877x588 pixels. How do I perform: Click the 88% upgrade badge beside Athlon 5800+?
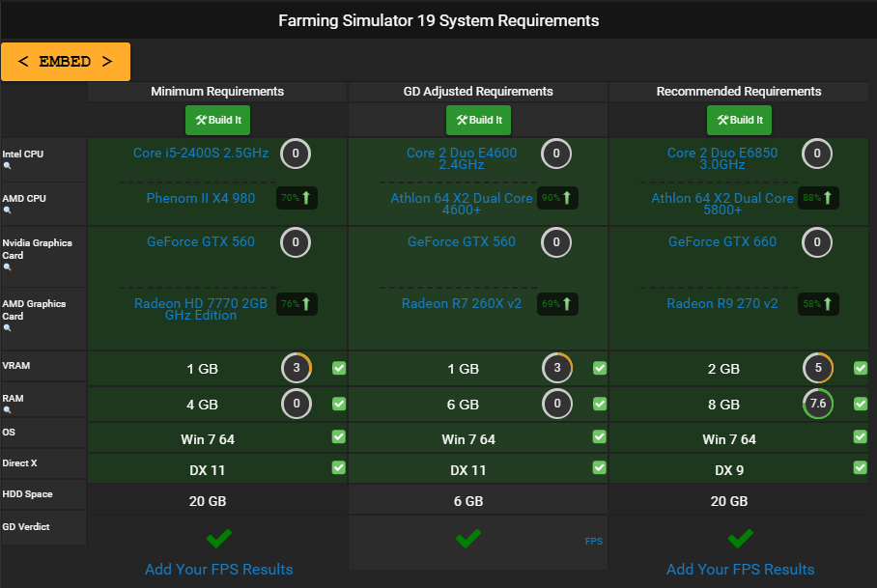point(818,198)
